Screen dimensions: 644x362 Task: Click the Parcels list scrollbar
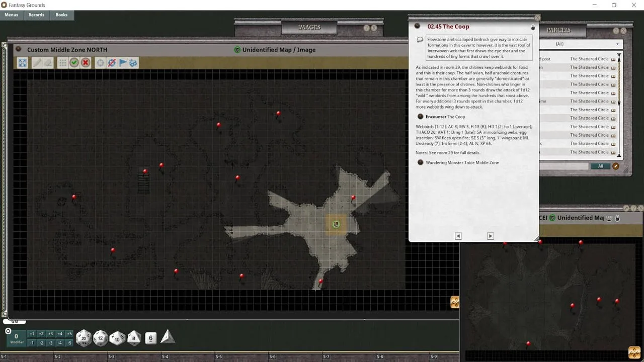tap(619, 106)
